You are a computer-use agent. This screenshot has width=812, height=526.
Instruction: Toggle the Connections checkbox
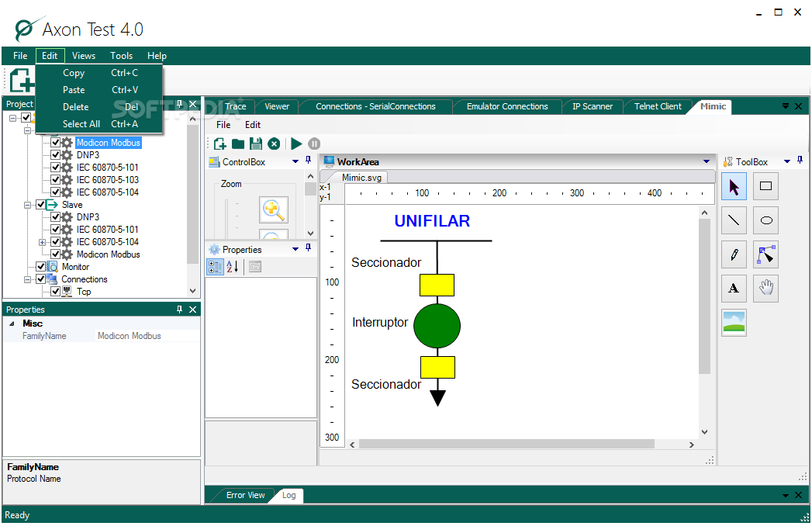40,279
